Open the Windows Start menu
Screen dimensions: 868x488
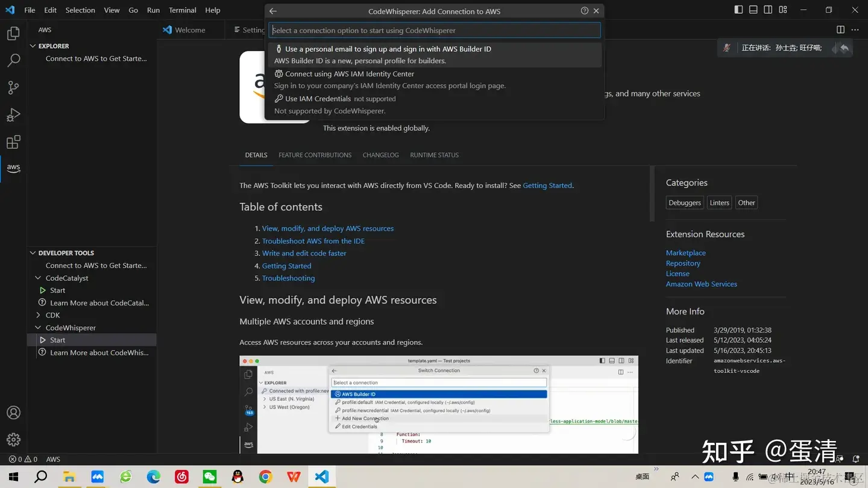(x=13, y=477)
